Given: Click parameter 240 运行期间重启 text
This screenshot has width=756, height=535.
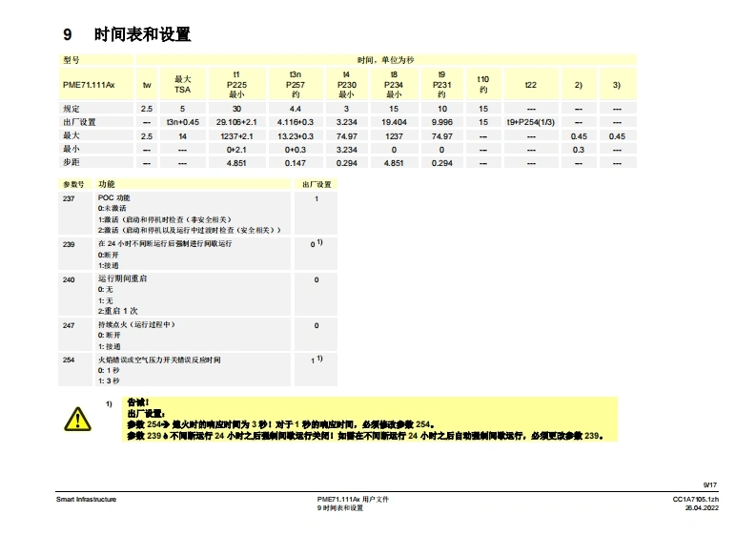Looking at the screenshot, I should tap(123, 279).
